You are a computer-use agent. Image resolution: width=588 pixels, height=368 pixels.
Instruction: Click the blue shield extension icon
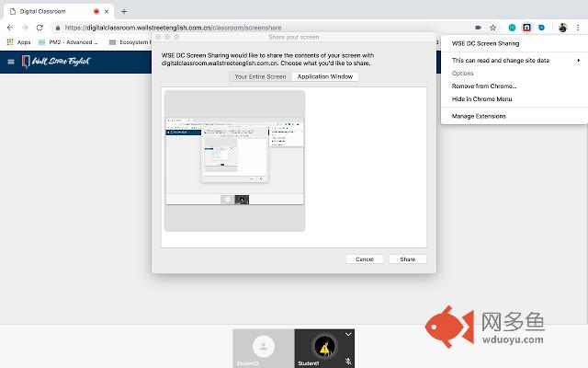tap(541, 28)
